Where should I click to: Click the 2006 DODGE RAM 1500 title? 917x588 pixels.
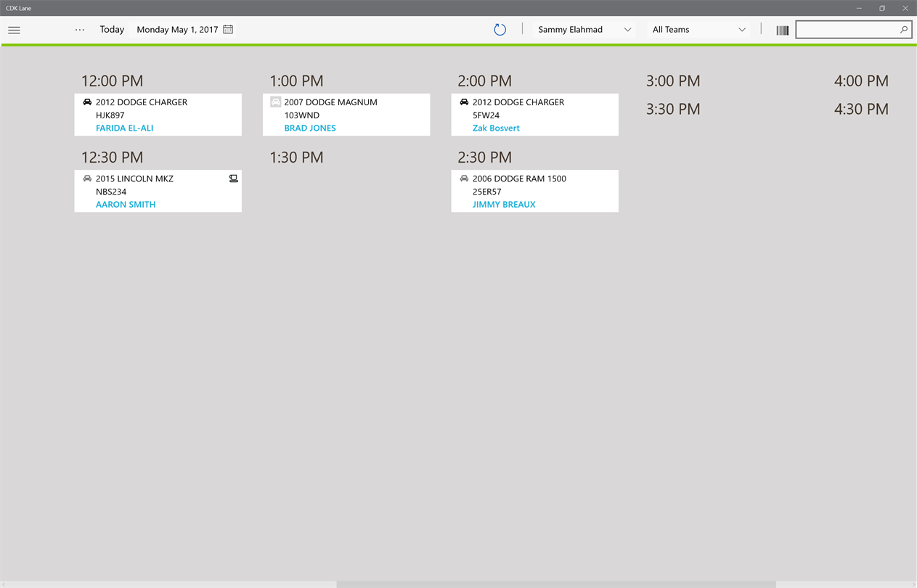(519, 179)
